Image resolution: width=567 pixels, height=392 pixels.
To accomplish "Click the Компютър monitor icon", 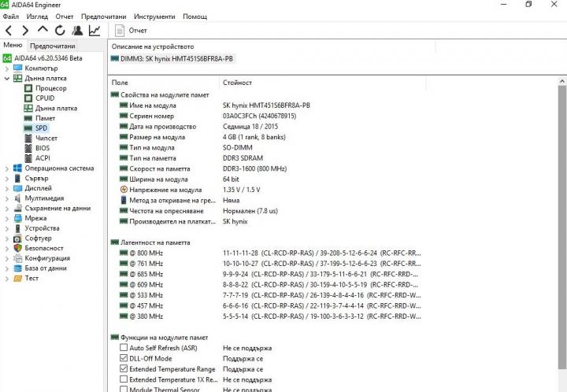I will [17, 68].
